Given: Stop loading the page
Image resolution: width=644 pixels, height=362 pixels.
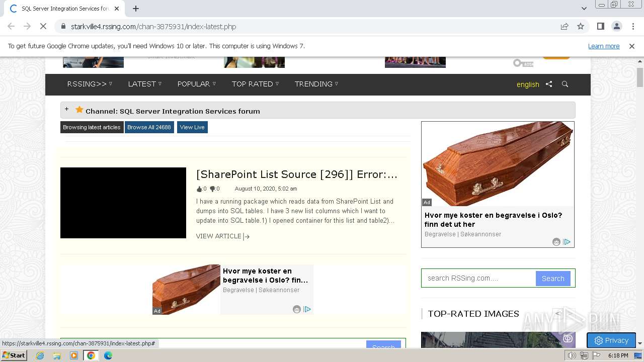Looking at the screenshot, I should pos(43,27).
